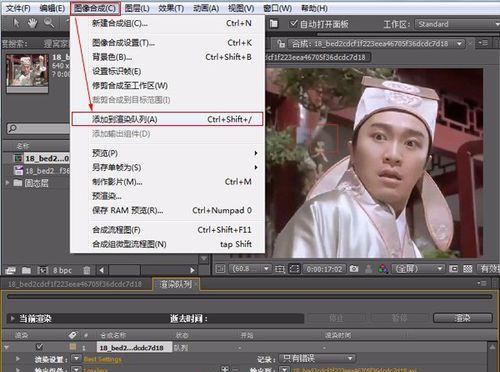The image size is (500, 372).
Task: Create new composition from project panel icon
Action: [x=43, y=270]
